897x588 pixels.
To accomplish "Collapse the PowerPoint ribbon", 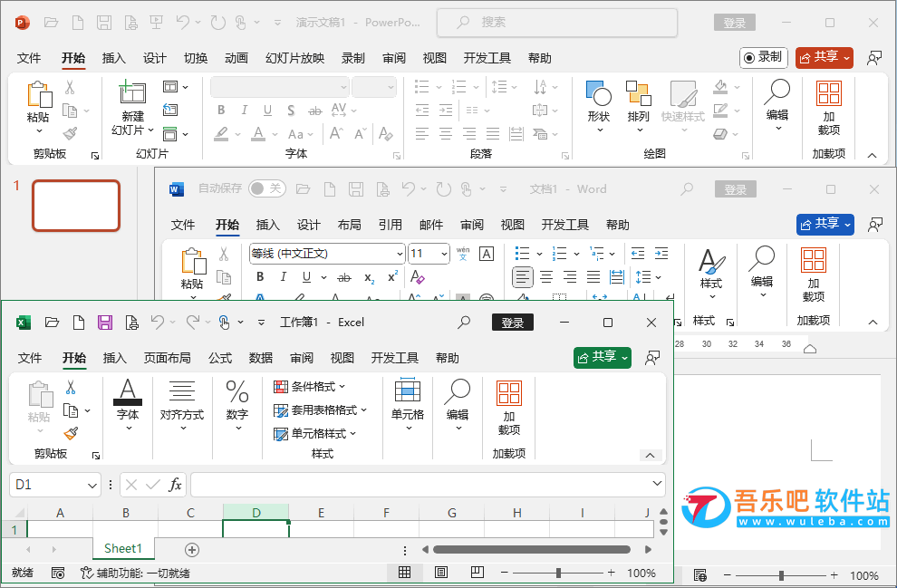I will 872,155.
